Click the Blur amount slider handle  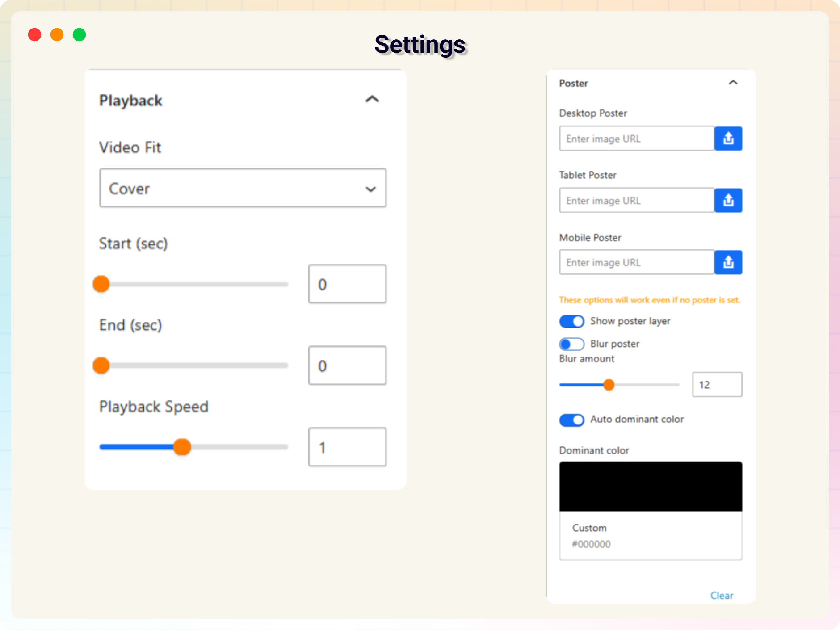(x=609, y=385)
